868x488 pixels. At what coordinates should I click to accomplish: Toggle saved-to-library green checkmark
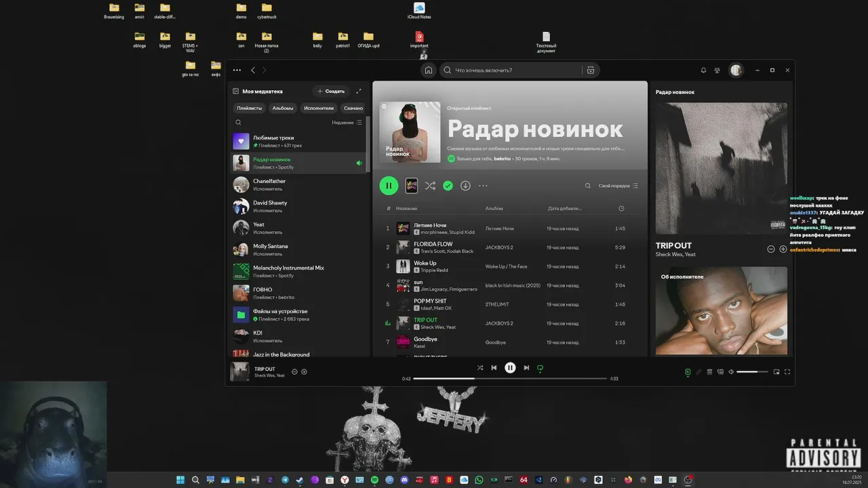pyautogui.click(x=448, y=185)
